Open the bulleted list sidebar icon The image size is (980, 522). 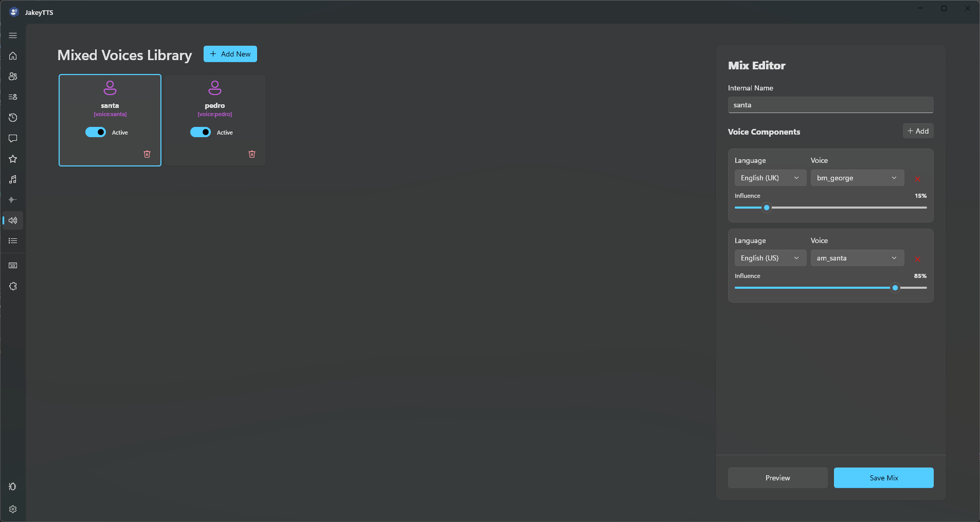[13, 241]
